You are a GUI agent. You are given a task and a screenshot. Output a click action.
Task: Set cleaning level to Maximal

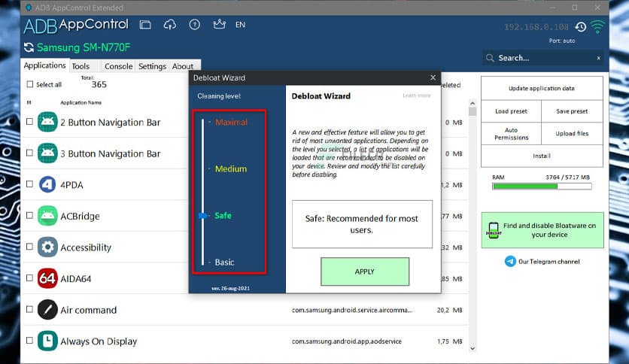231,123
